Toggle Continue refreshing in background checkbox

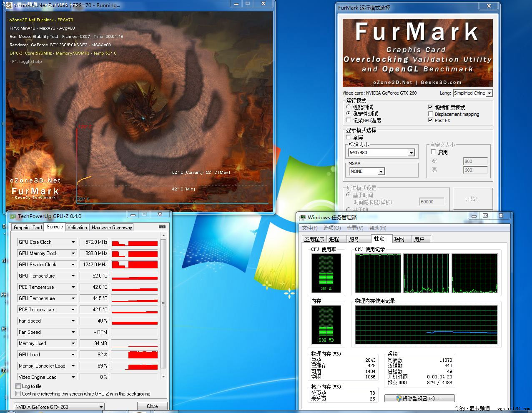click(x=18, y=394)
